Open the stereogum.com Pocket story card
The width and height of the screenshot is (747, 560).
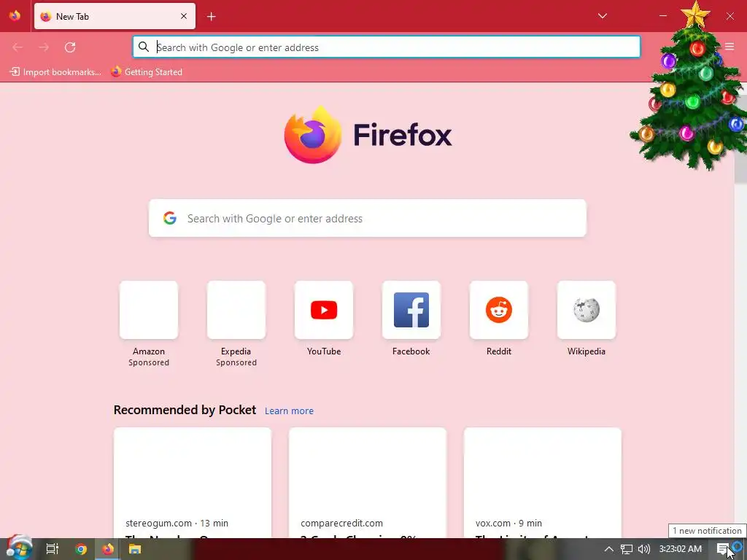click(193, 483)
